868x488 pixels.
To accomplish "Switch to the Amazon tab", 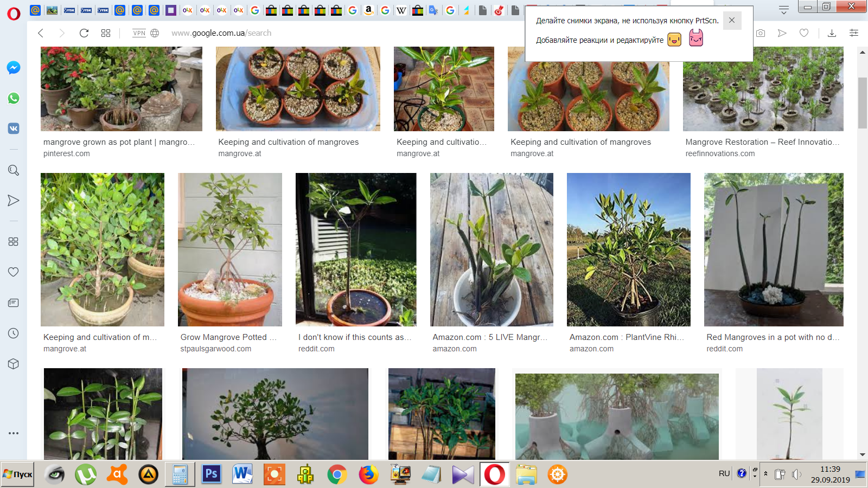I will click(369, 10).
